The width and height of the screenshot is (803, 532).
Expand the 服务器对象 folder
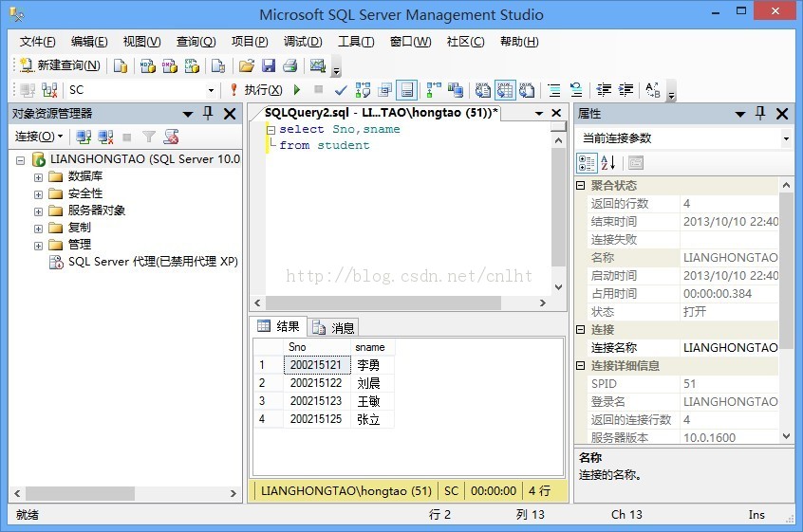pyautogui.click(x=38, y=211)
